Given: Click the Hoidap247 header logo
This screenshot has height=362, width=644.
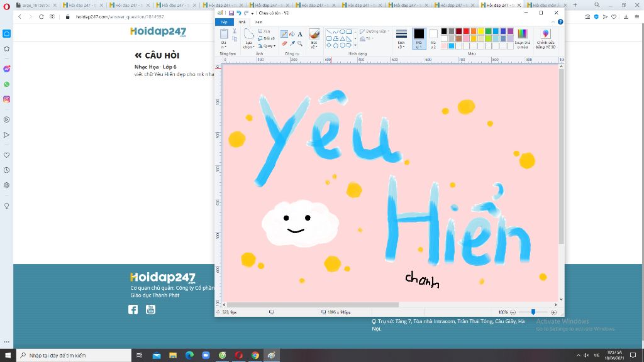Looking at the screenshot, I should pos(158,31).
